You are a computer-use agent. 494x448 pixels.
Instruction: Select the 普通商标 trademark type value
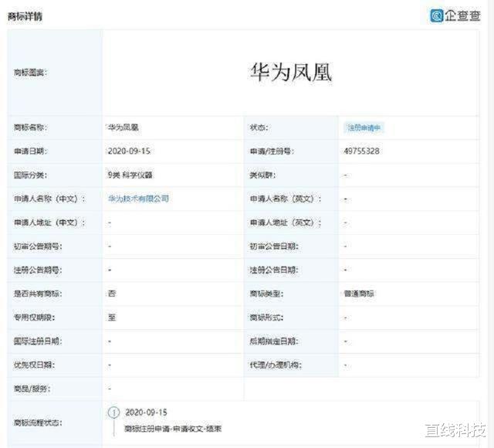click(x=359, y=294)
